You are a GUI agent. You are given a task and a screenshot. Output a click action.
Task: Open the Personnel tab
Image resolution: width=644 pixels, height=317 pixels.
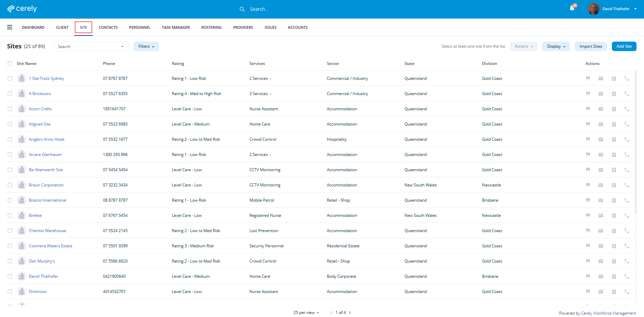coord(140,27)
